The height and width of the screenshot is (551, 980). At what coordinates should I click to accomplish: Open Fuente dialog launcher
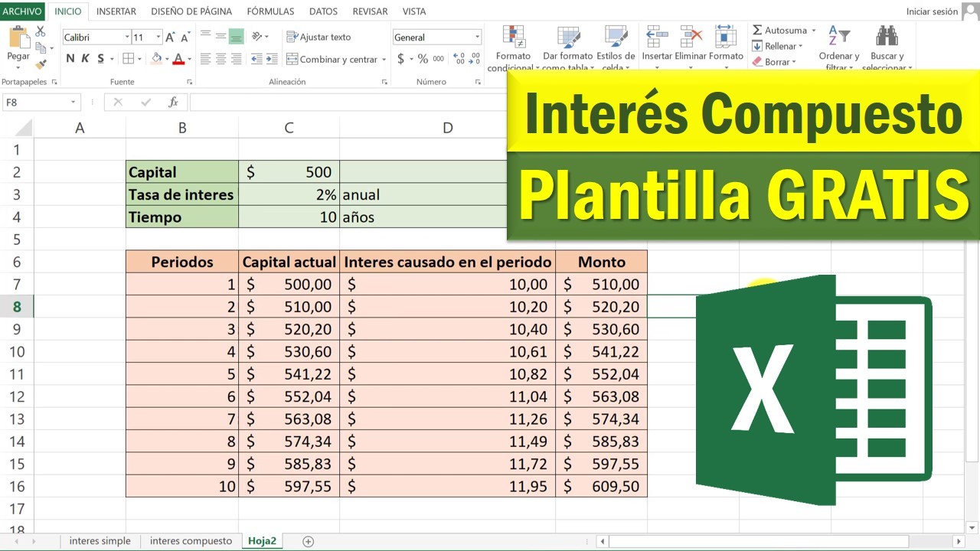(189, 82)
